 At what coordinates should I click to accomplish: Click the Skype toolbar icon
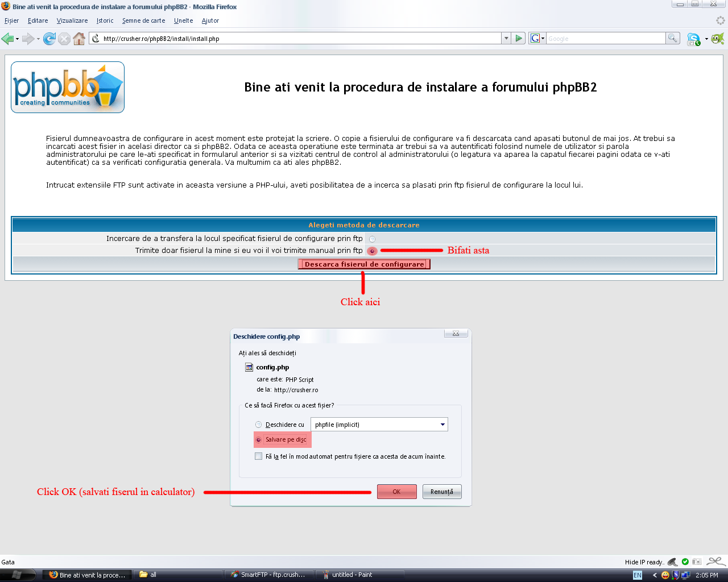click(x=693, y=39)
